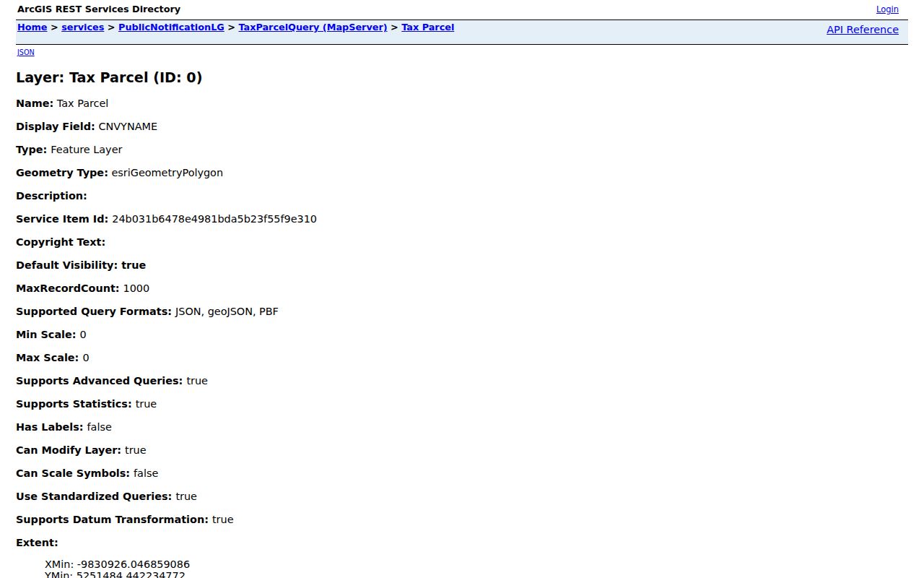
Task: Click the 'Copyright Text:' label
Action: 61,242
